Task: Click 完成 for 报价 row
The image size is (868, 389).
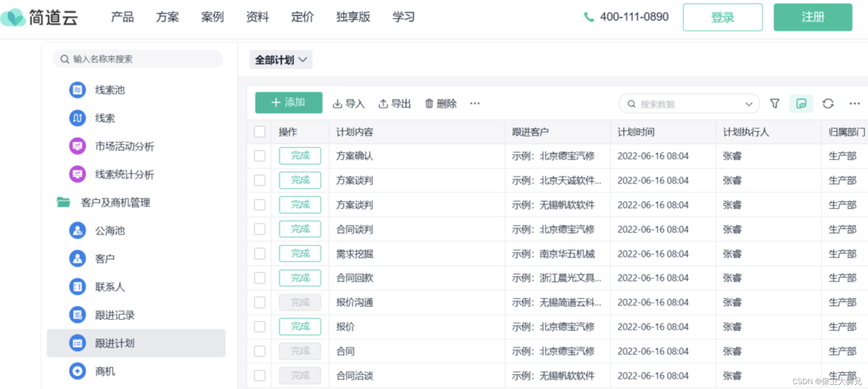Action: coord(300,326)
